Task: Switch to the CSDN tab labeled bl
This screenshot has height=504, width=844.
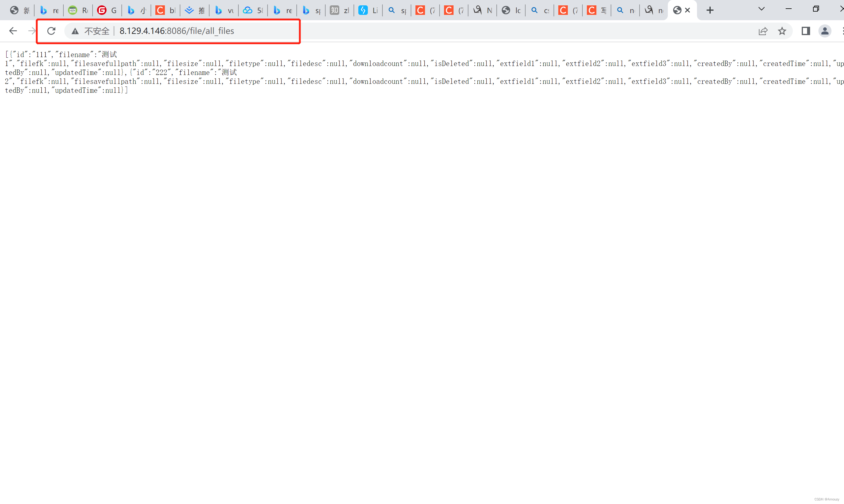Action: pos(165,10)
